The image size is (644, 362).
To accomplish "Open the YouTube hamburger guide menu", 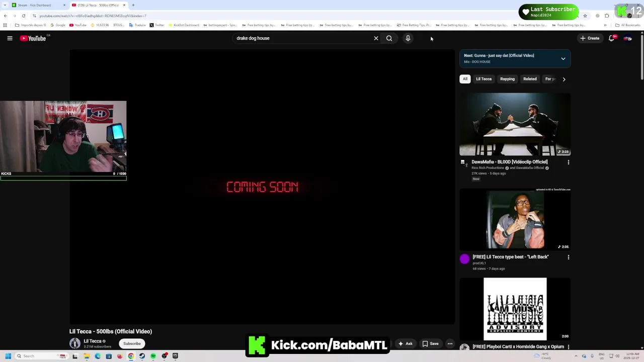I will [10, 38].
